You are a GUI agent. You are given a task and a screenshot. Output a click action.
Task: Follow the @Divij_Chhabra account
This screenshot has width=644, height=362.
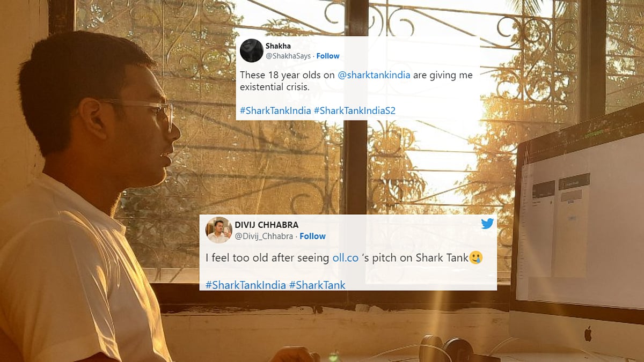pyautogui.click(x=312, y=236)
